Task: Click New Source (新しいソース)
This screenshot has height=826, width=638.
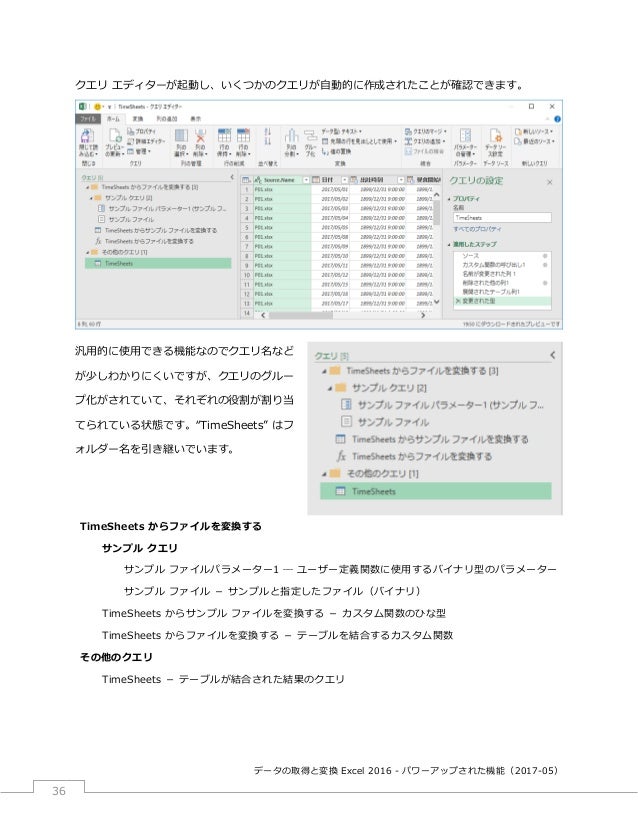Action: click(x=534, y=131)
